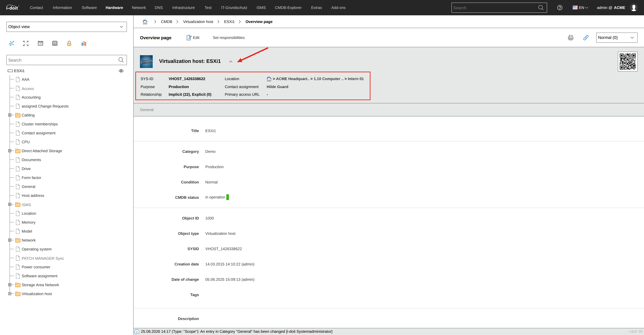
Task: Select the Host address category in tree
Action: pyautogui.click(x=33, y=196)
